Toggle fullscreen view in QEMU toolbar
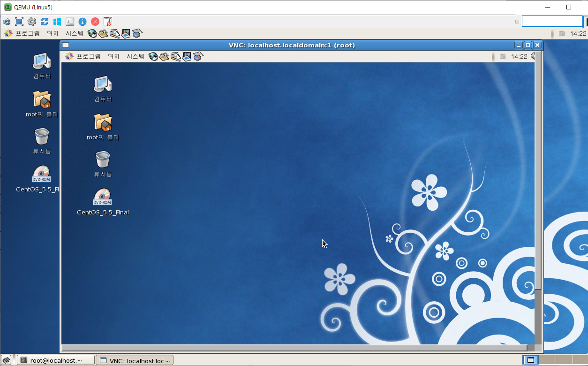The width and height of the screenshot is (588, 366). [x=19, y=22]
